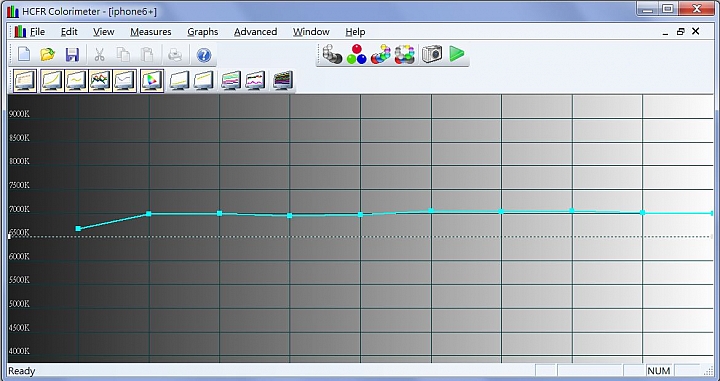Click the Print icon
Image resolution: width=720 pixels, height=381 pixels.
[x=175, y=55]
